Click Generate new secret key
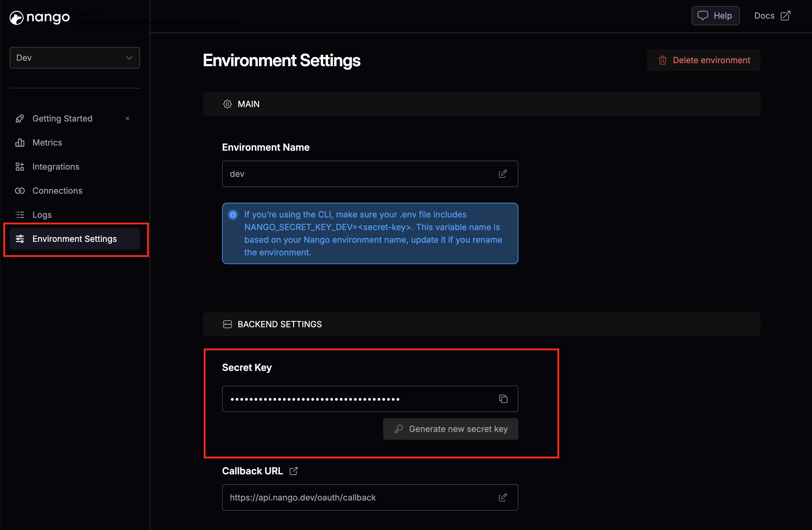Viewport: 812px width, 530px height. pos(450,429)
